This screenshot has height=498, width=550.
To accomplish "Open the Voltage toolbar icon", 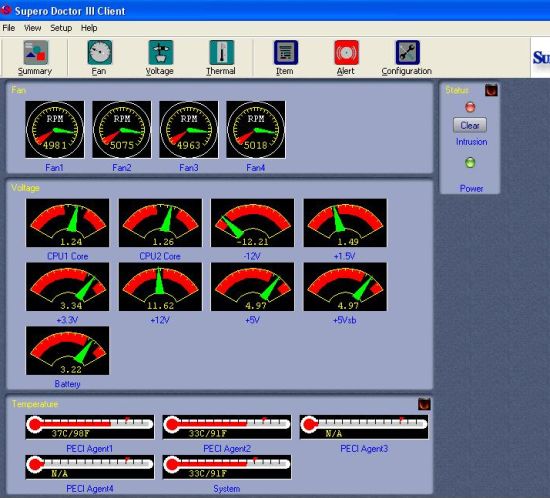I will click(161, 53).
